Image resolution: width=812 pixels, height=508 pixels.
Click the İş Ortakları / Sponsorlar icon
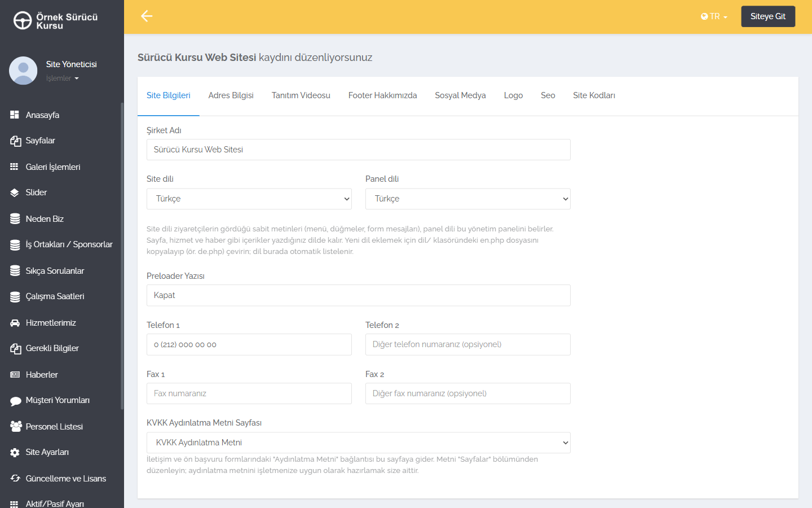(x=15, y=245)
